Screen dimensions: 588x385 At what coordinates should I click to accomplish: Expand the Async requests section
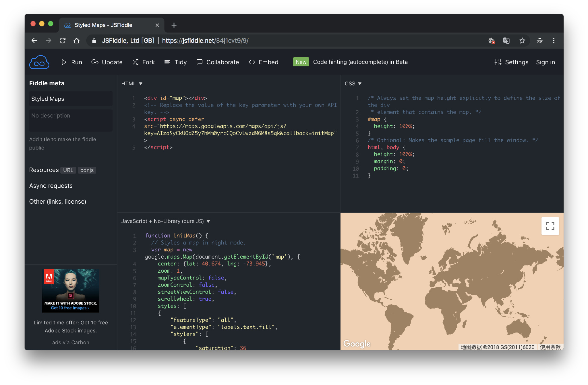[51, 186]
